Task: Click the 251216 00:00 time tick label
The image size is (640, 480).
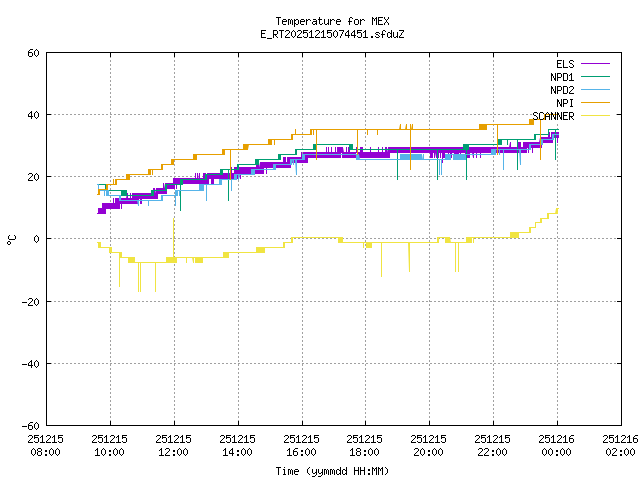Action: tap(556, 445)
